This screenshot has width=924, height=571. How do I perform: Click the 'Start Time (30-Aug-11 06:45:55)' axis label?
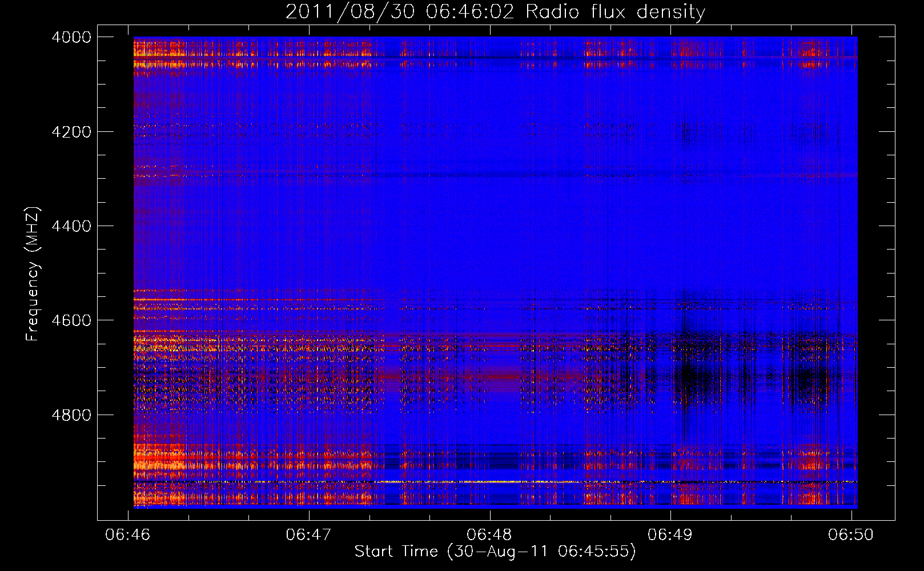coord(495,552)
